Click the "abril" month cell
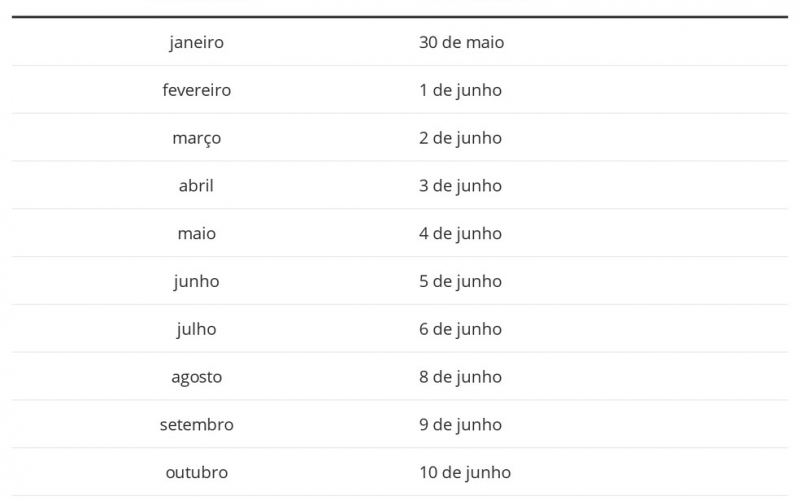 [x=196, y=185]
